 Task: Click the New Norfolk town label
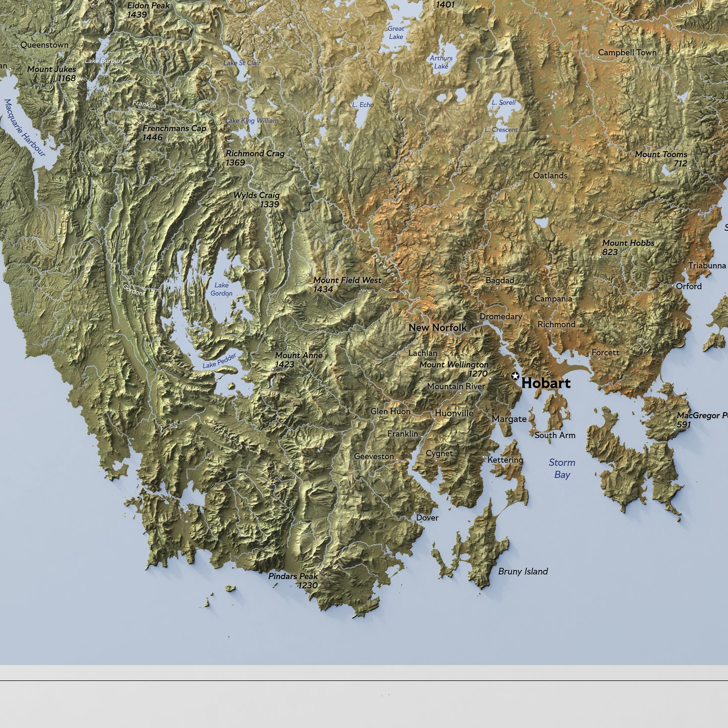coord(437,327)
